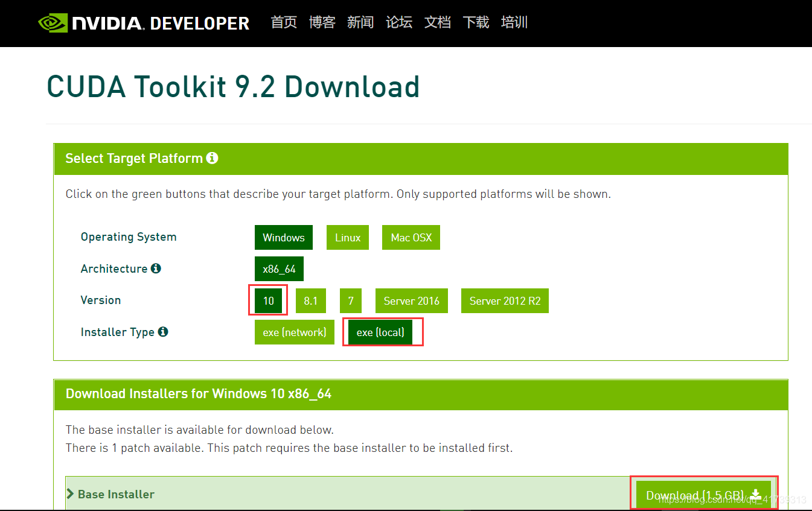Viewport: 812px width, 511px height.
Task: Select Windows version 8.1
Action: 311,301
